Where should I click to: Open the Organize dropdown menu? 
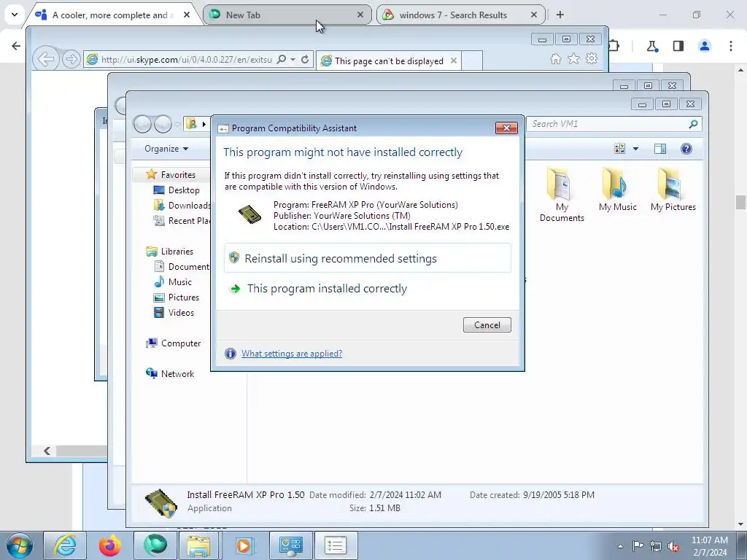pos(166,149)
